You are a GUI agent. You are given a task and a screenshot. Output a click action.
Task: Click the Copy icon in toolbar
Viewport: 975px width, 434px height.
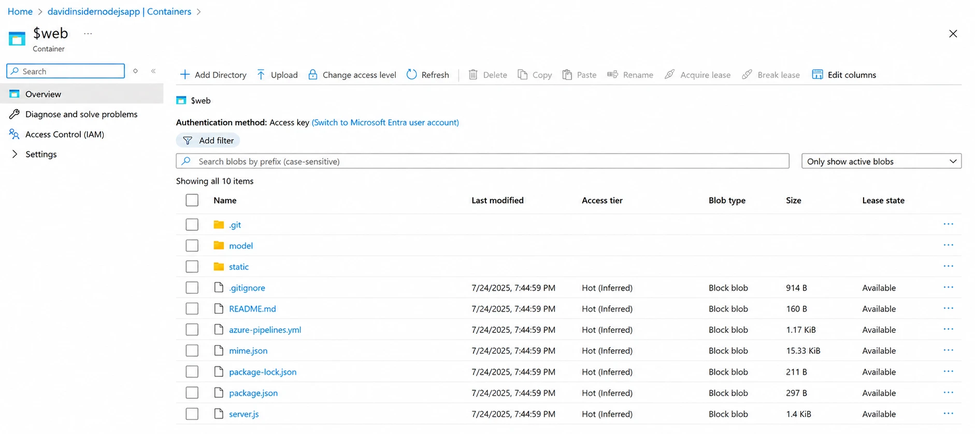tap(522, 75)
